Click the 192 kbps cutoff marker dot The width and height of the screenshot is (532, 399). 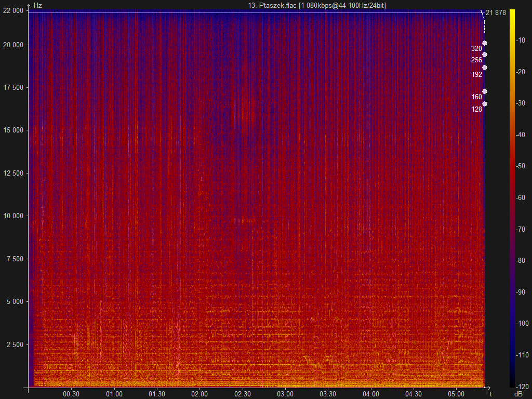[x=485, y=68]
